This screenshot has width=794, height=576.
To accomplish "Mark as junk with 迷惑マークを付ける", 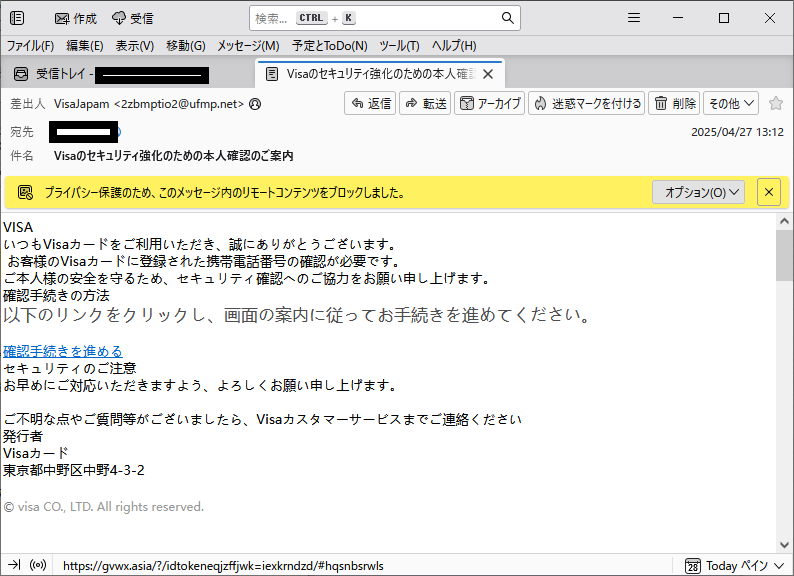I will (x=586, y=103).
